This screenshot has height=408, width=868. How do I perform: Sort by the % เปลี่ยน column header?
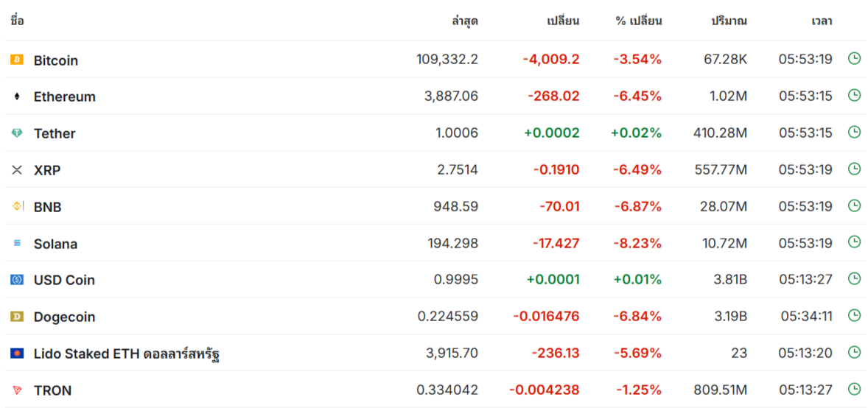point(639,21)
